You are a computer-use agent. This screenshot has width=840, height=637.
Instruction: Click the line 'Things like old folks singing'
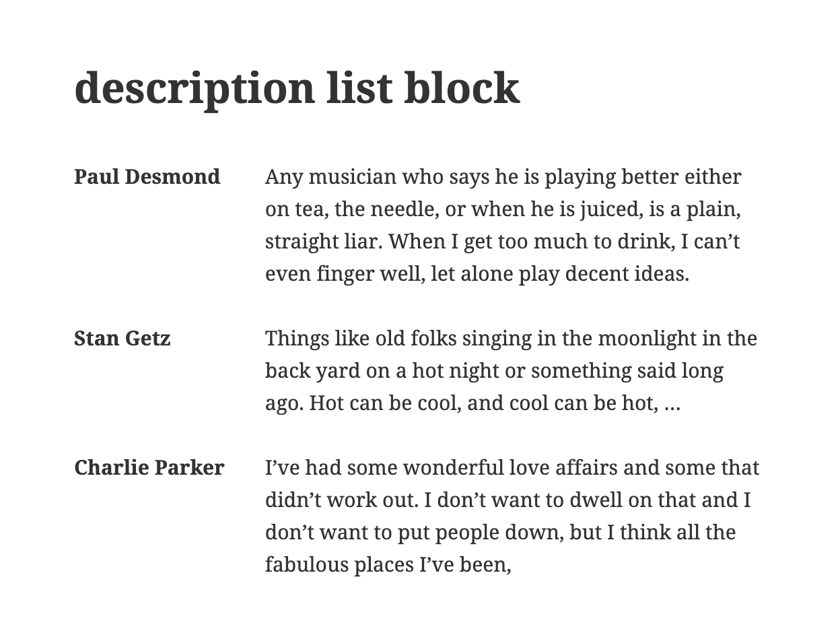point(511,339)
